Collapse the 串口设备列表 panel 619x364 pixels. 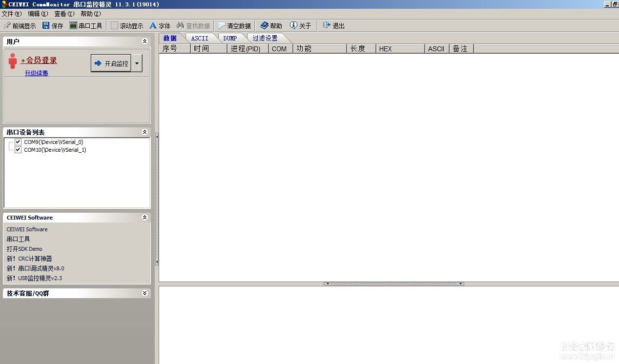[x=144, y=132]
